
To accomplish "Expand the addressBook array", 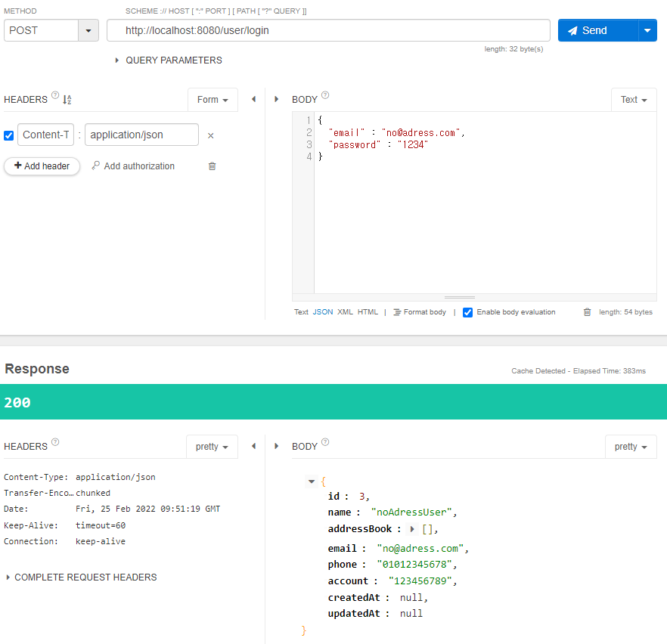I will pyautogui.click(x=411, y=529).
